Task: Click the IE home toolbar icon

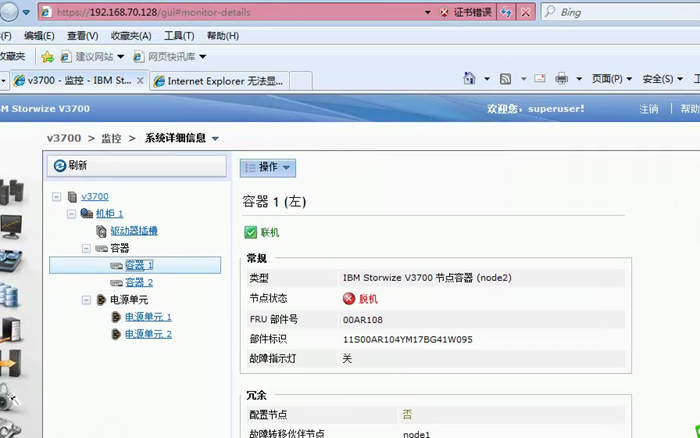Action: click(x=470, y=79)
